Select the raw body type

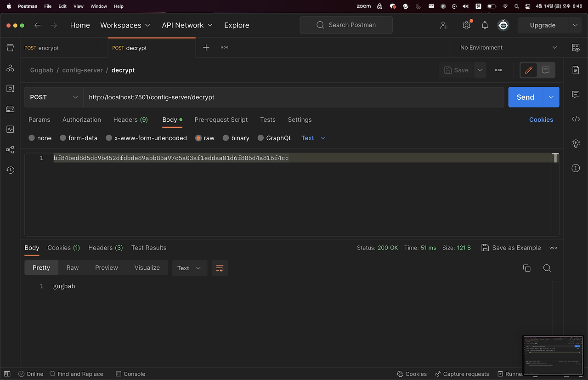click(x=205, y=138)
